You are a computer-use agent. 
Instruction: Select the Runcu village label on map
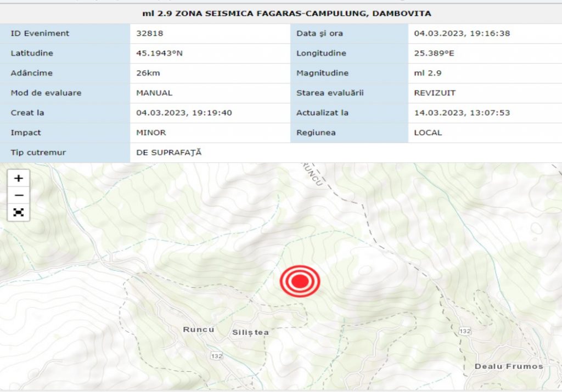point(198,329)
